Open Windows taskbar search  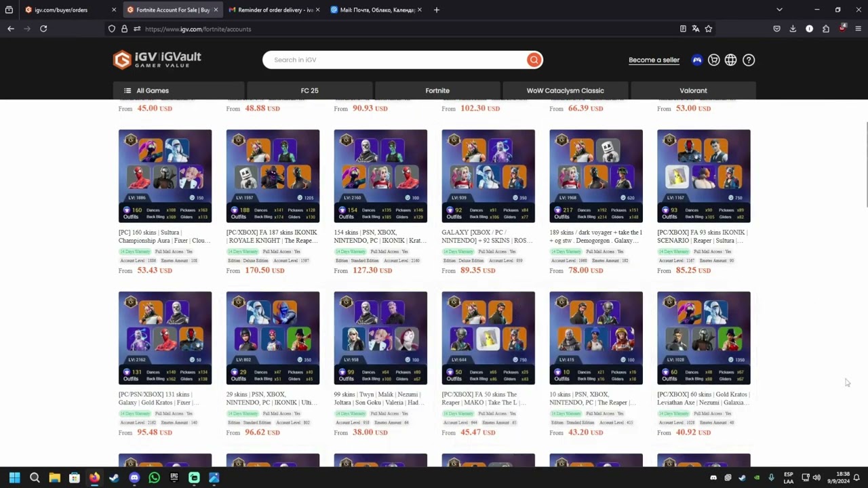click(35, 478)
